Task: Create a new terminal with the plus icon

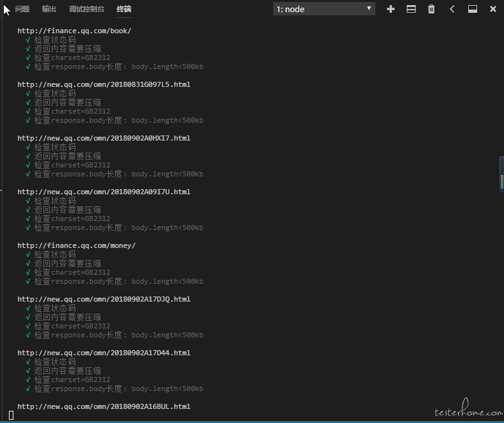Action: tap(391, 9)
